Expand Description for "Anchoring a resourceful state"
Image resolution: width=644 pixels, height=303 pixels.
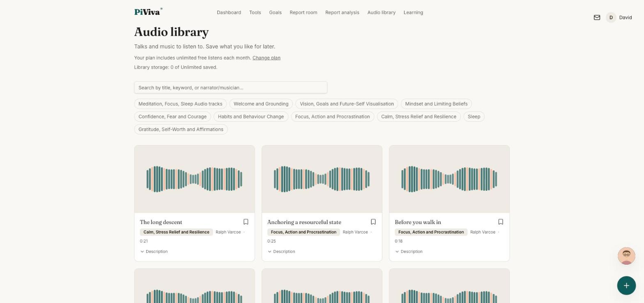click(281, 252)
